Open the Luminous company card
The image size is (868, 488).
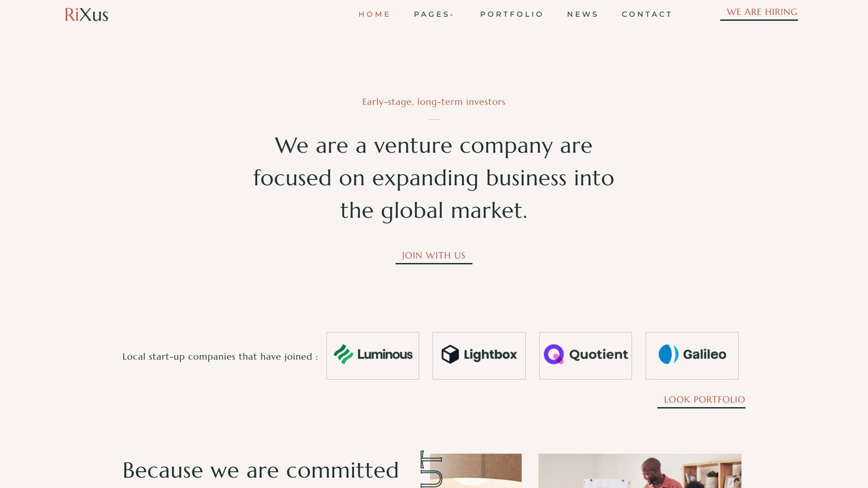pyautogui.click(x=373, y=356)
